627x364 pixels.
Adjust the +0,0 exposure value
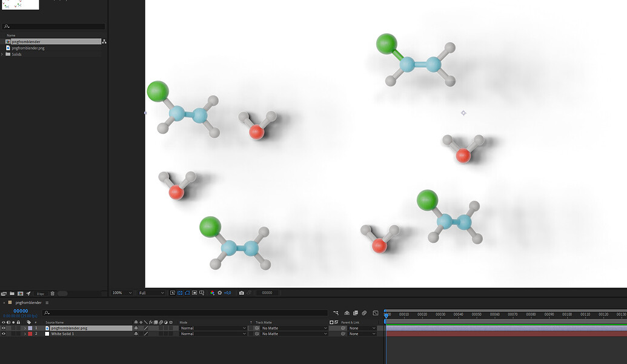pyautogui.click(x=228, y=293)
